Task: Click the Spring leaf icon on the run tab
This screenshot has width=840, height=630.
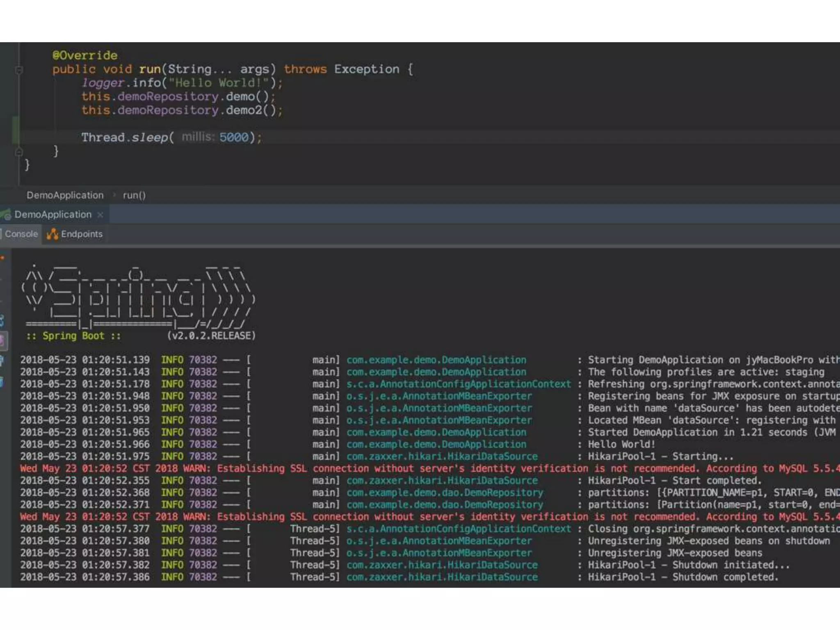Action: pyautogui.click(x=5, y=215)
